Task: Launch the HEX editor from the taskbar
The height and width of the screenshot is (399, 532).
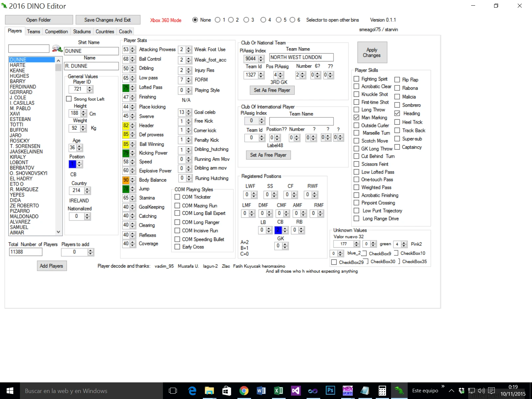Action: (x=347, y=391)
